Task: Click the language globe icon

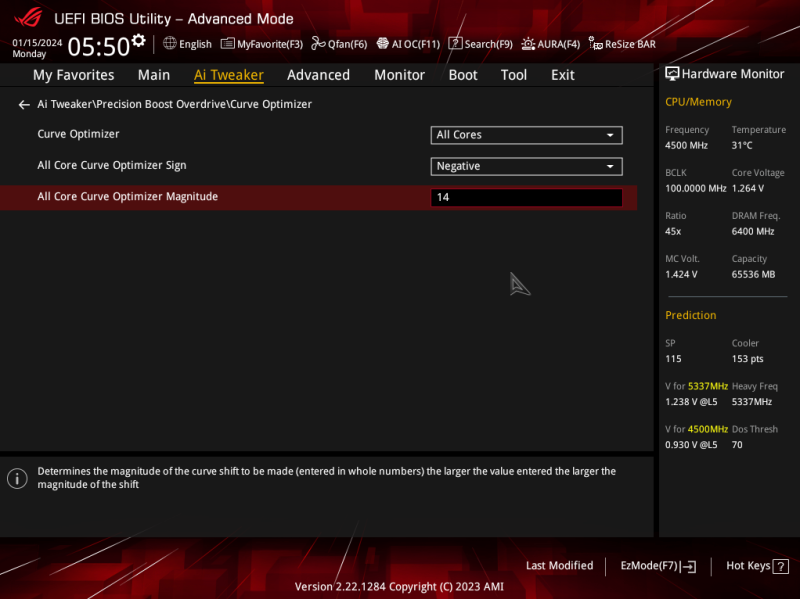Action: [169, 43]
